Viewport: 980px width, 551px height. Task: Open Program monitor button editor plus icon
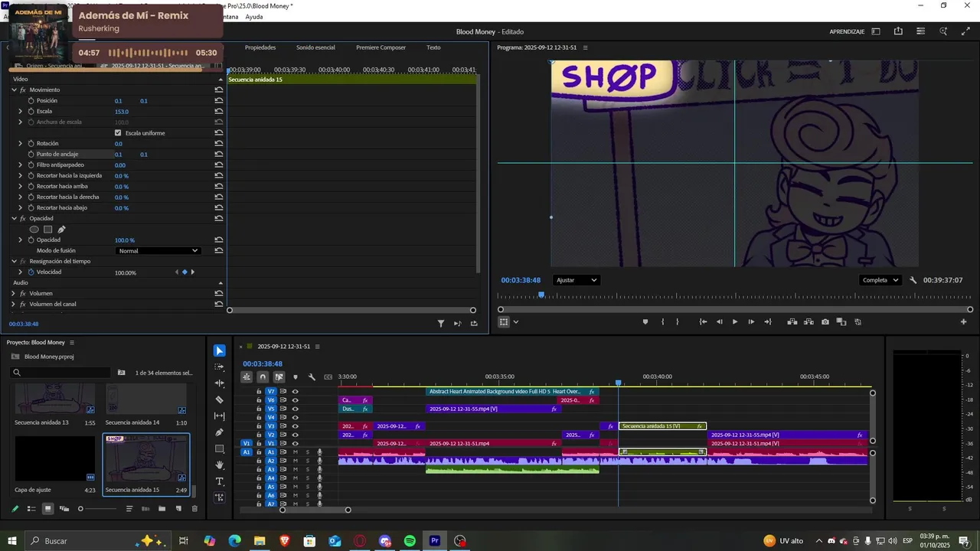963,322
